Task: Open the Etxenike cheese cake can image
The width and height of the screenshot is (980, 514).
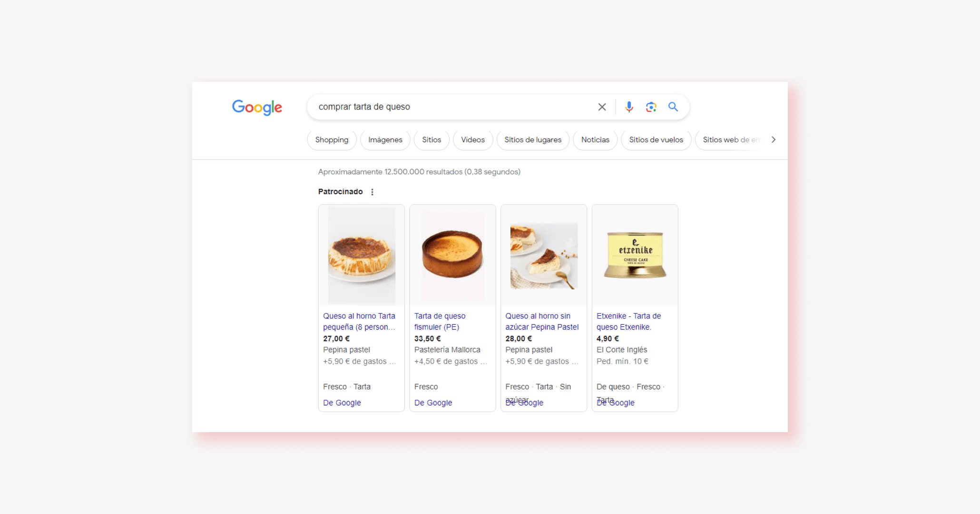Action: (x=635, y=256)
